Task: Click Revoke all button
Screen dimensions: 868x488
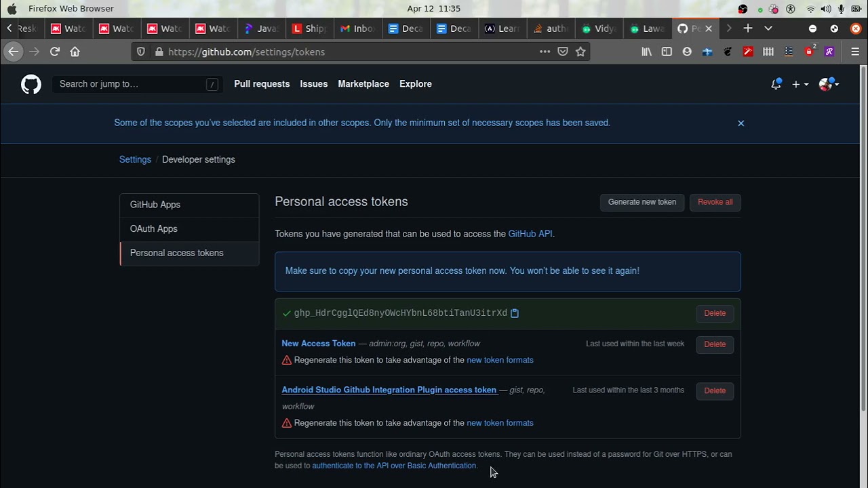Action: click(x=715, y=202)
